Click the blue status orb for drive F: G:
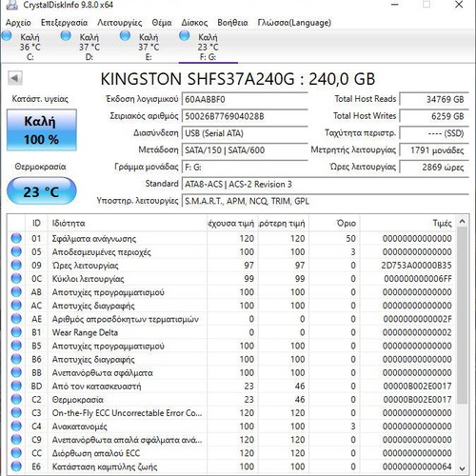476x476 pixels. [185, 35]
